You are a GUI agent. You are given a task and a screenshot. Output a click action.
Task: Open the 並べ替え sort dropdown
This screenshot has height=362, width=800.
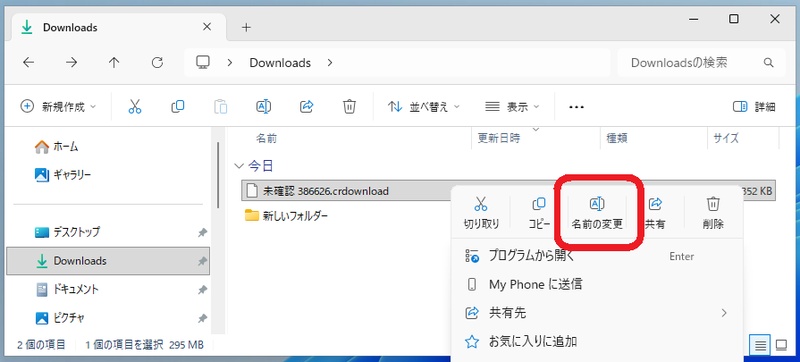coord(423,107)
